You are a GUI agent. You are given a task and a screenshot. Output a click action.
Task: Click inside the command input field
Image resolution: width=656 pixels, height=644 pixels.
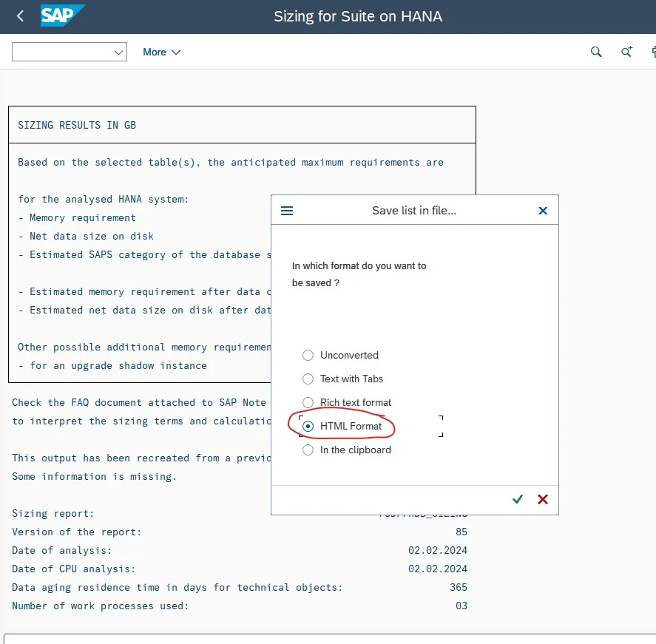click(x=63, y=52)
